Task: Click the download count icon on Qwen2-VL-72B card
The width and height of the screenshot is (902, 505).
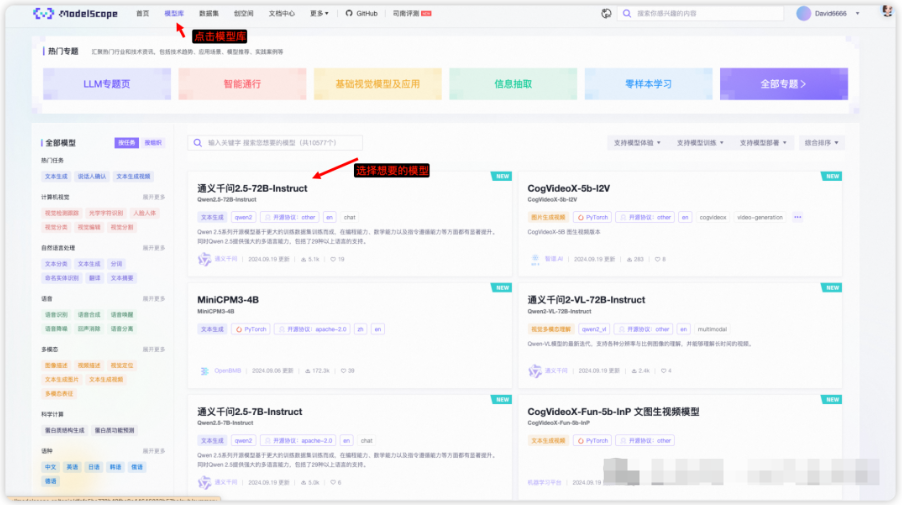Action: coord(634,371)
